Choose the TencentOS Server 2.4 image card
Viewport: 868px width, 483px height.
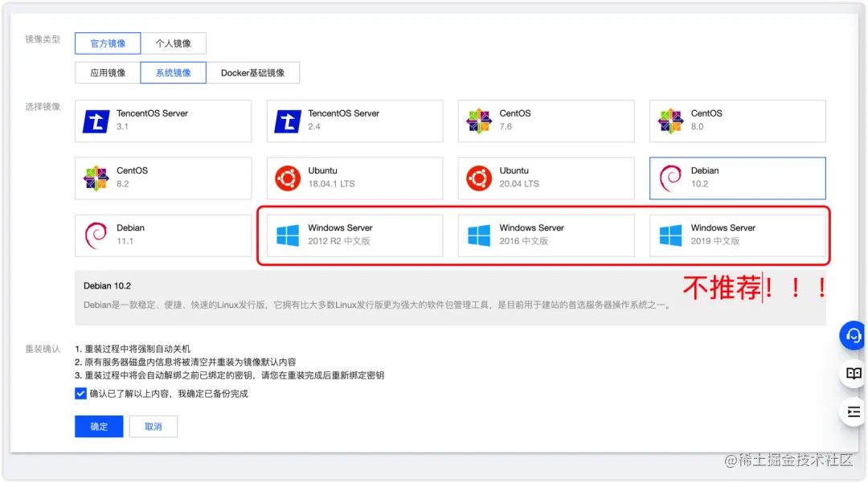355,121
